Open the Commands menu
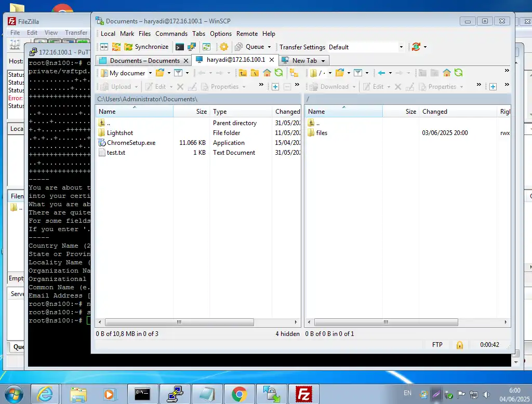The height and width of the screenshot is (404, 532). click(x=171, y=33)
